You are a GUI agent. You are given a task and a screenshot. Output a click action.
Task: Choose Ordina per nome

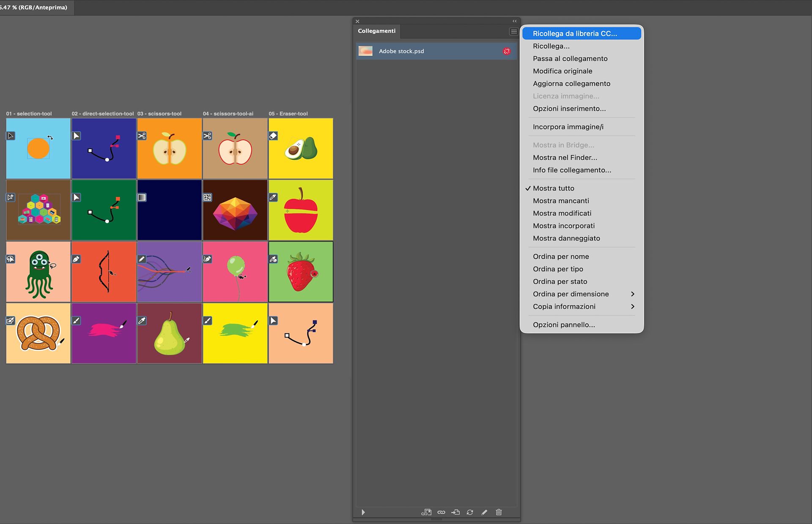582,257
